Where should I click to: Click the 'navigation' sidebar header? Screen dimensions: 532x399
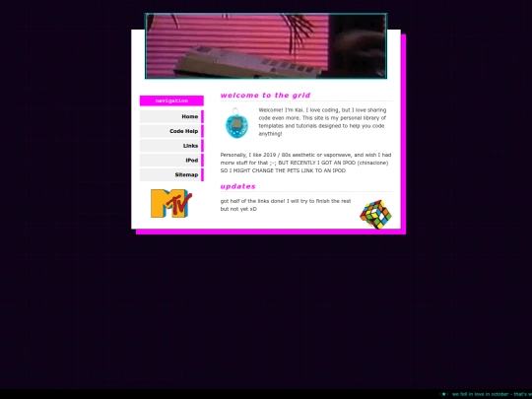pos(171,100)
